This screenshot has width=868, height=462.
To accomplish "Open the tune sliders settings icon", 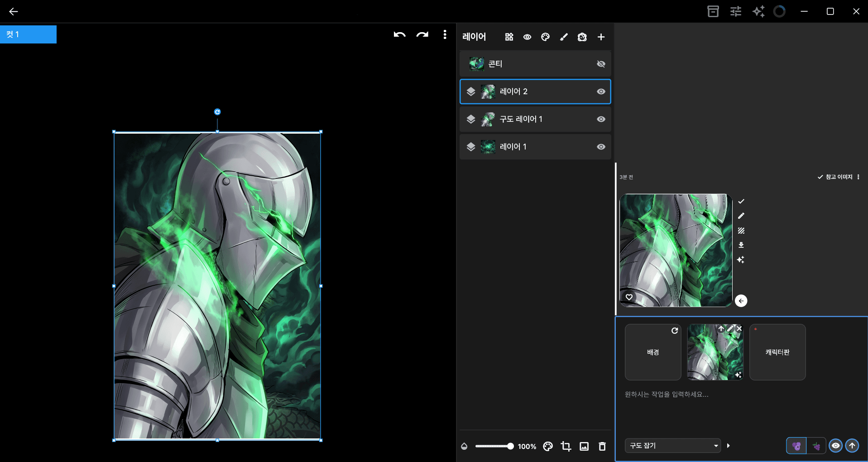I will pos(736,11).
